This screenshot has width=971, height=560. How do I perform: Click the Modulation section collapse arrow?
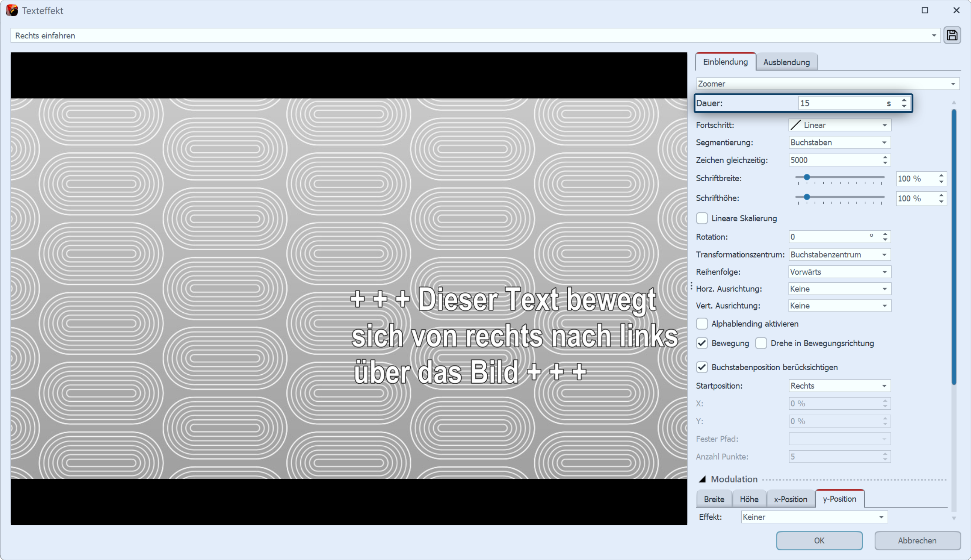coord(701,479)
